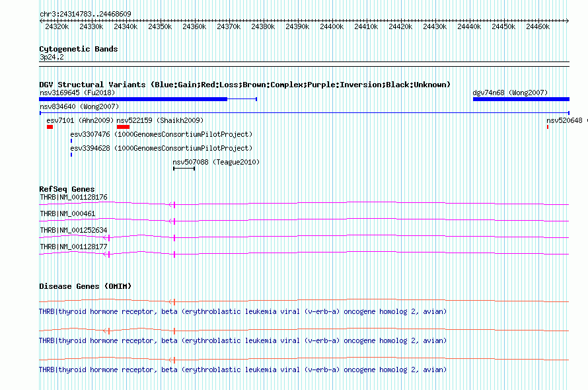
Task: Open THRB|NM_000461 transcript label
Action: (x=67, y=214)
